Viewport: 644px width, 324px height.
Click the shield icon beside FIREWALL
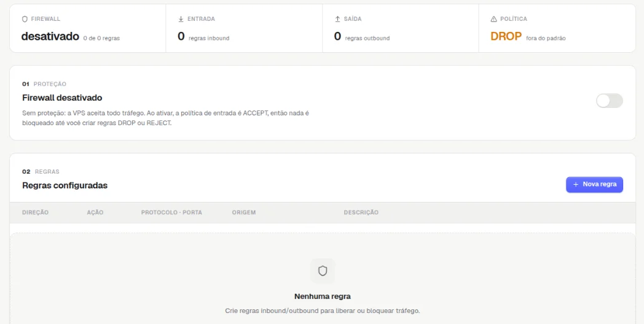pos(25,19)
